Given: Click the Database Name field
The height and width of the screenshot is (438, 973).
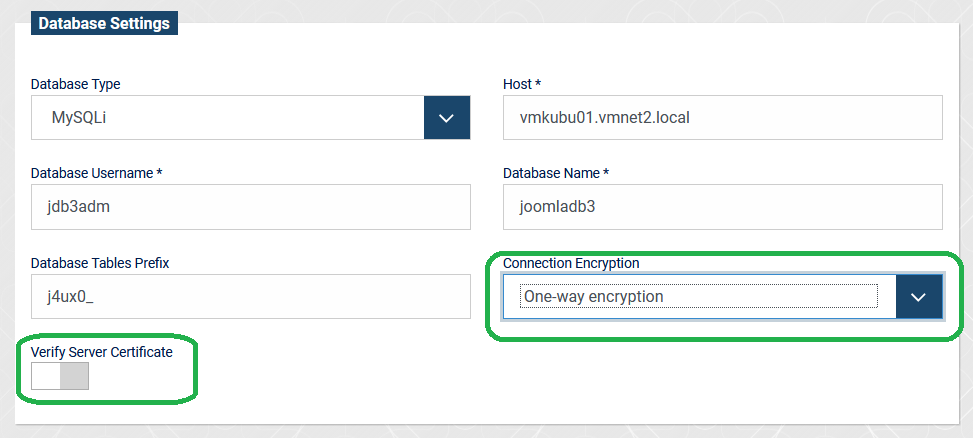Looking at the screenshot, I should [723, 207].
